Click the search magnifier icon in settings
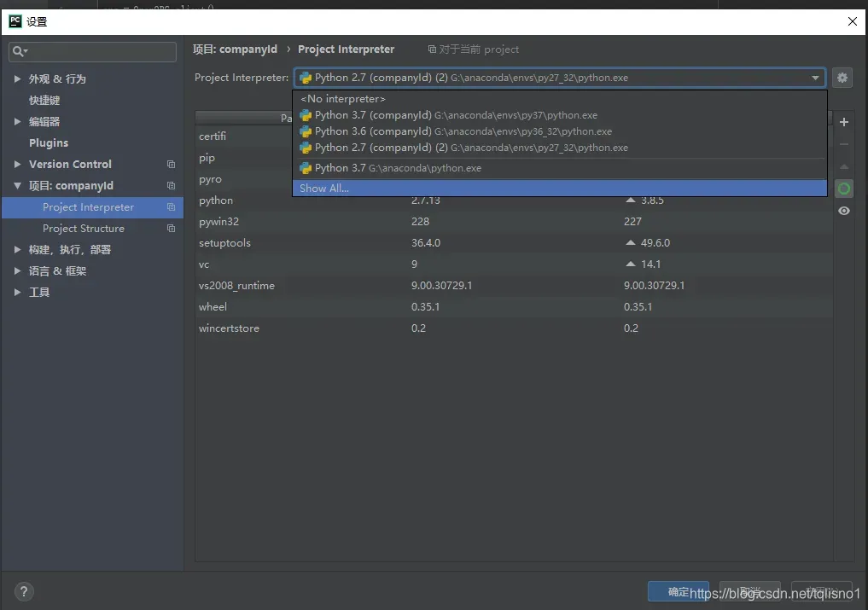 [x=20, y=51]
